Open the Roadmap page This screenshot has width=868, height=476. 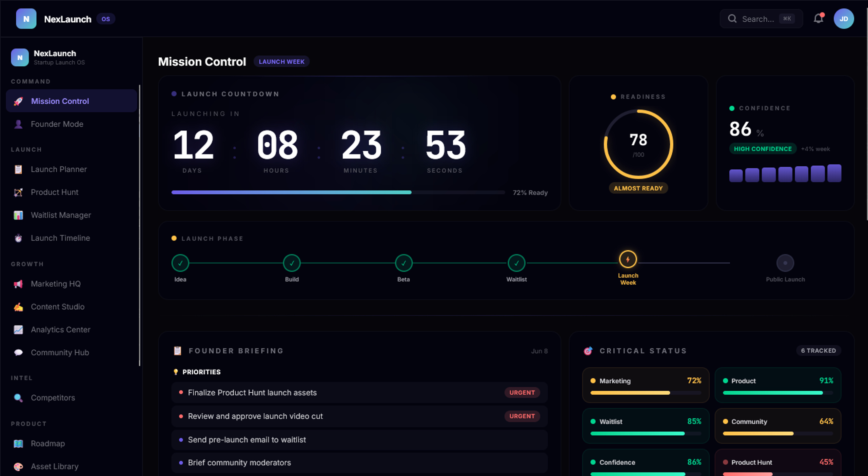point(71,443)
